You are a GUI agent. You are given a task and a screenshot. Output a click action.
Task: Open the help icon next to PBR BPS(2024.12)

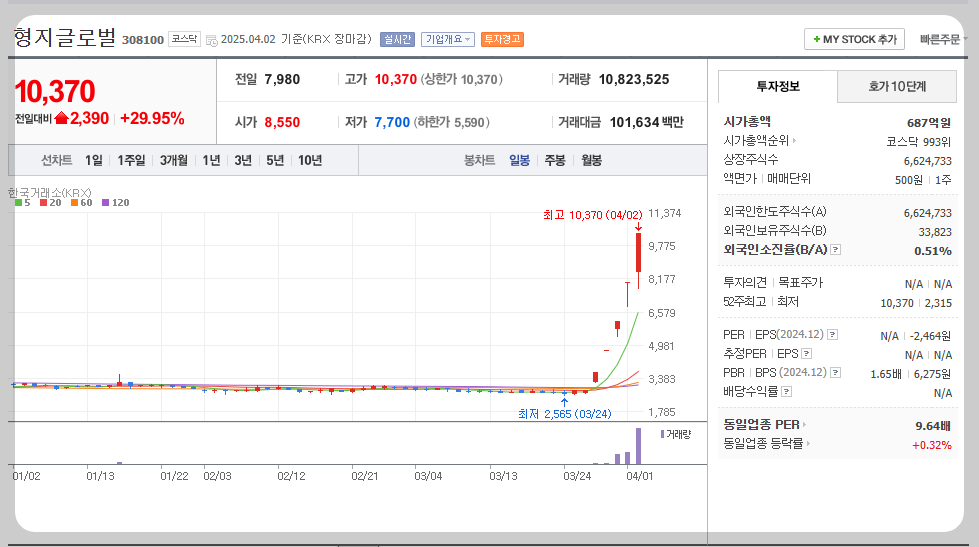835,373
